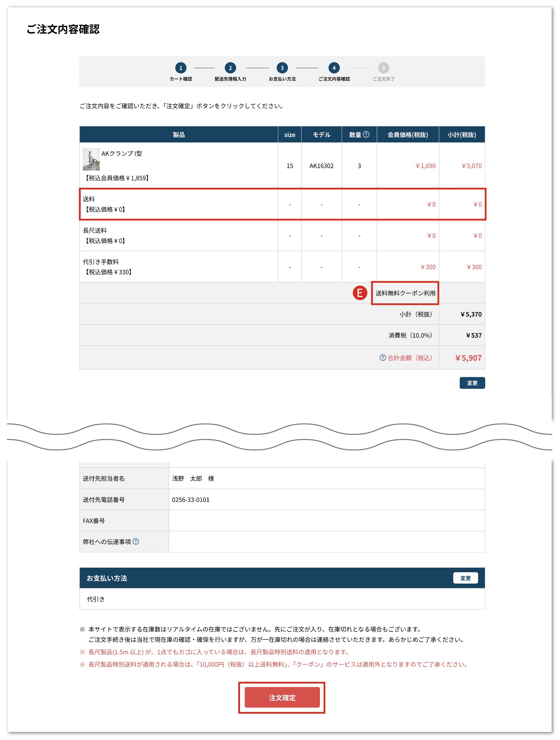
Task: Click the 合計金額（税込） label text
Action: click(x=410, y=358)
